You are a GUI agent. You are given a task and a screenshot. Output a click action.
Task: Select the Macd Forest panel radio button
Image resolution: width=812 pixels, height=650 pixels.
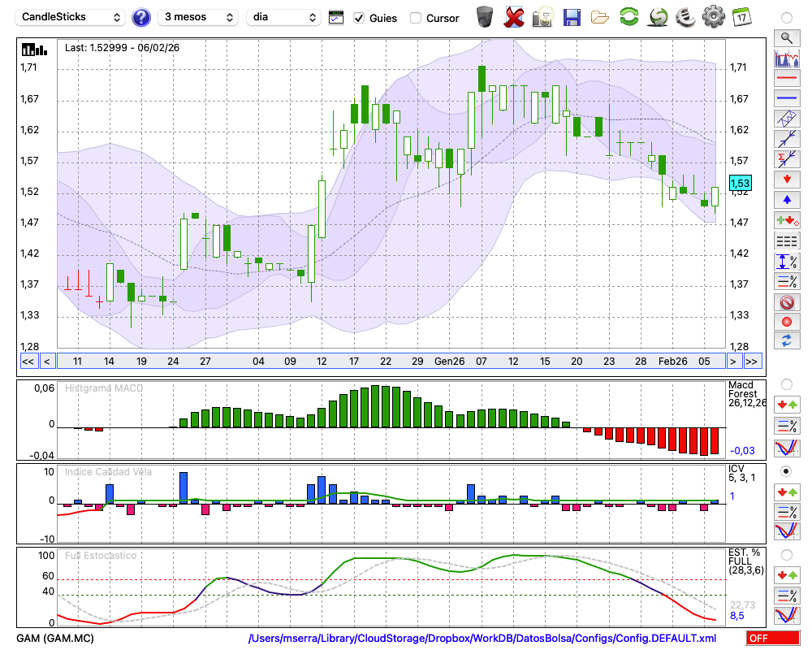[x=786, y=383]
